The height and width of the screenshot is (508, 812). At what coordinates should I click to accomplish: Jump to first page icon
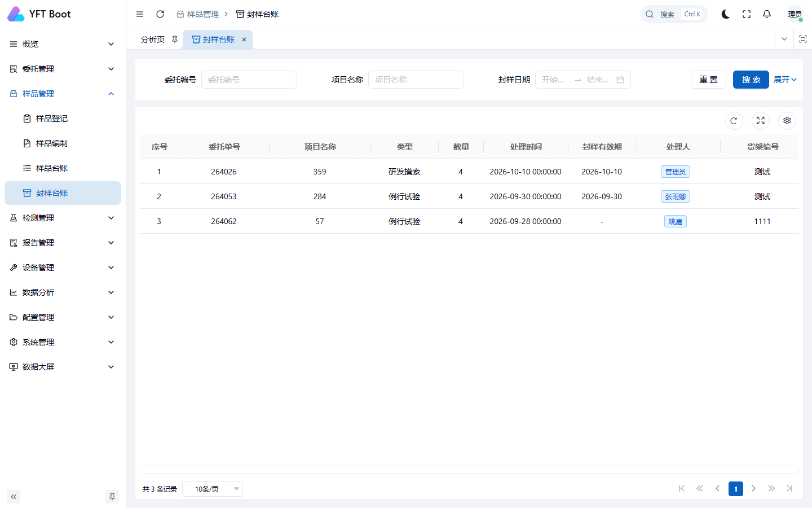point(682,489)
